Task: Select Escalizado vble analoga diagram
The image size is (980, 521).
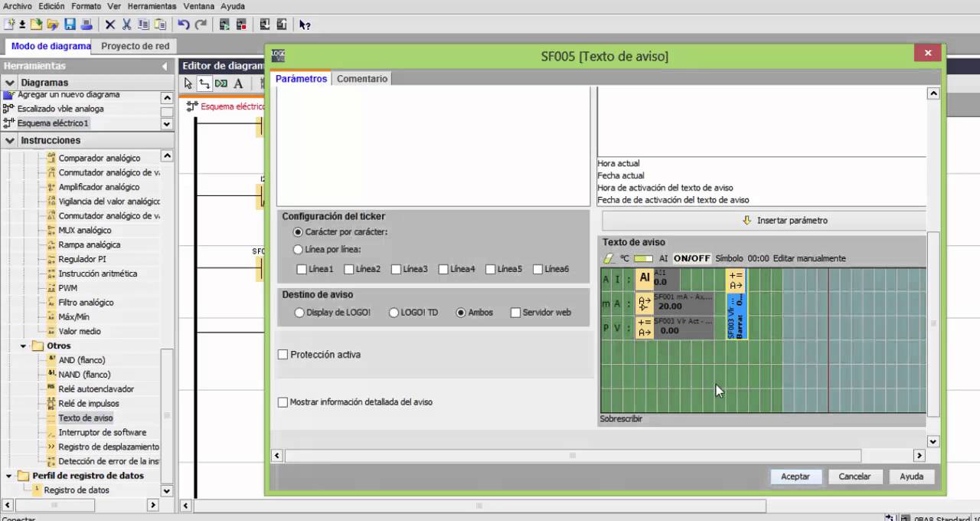Action: (x=60, y=109)
